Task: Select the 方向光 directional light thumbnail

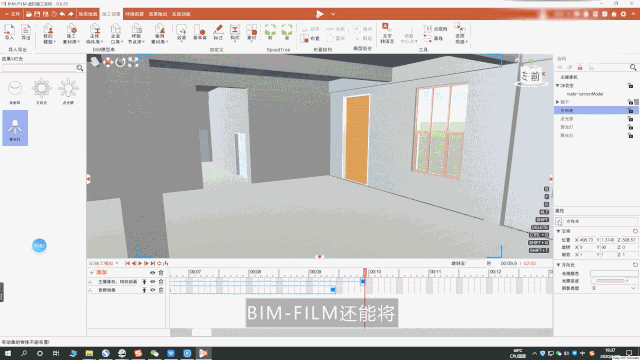Action: coord(42,91)
